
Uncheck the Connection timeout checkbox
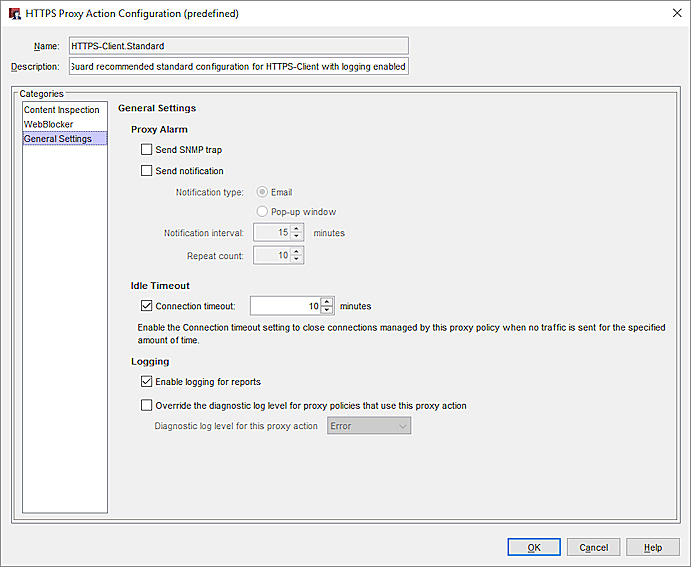[146, 306]
